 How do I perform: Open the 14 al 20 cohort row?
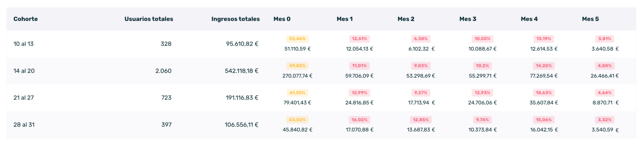pyautogui.click(x=24, y=71)
